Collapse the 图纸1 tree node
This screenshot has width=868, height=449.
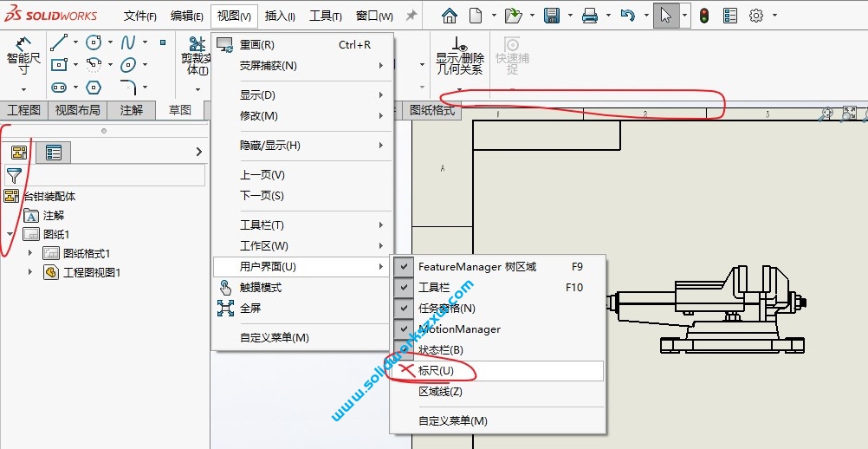point(10,234)
